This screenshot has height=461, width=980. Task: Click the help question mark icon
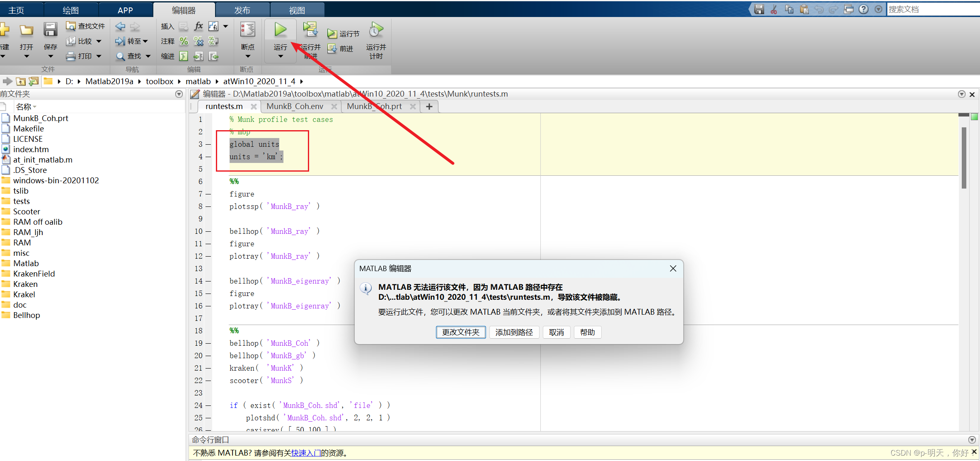point(864,9)
